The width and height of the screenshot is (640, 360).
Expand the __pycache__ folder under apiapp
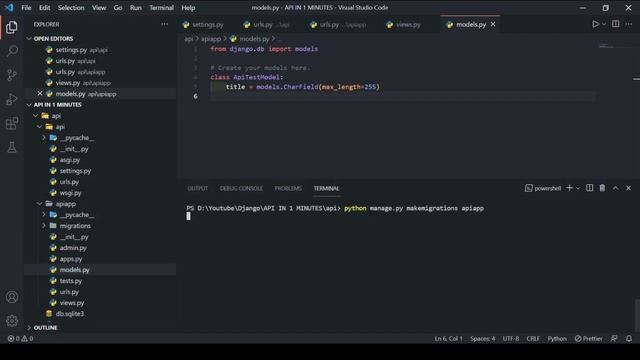tap(77, 215)
